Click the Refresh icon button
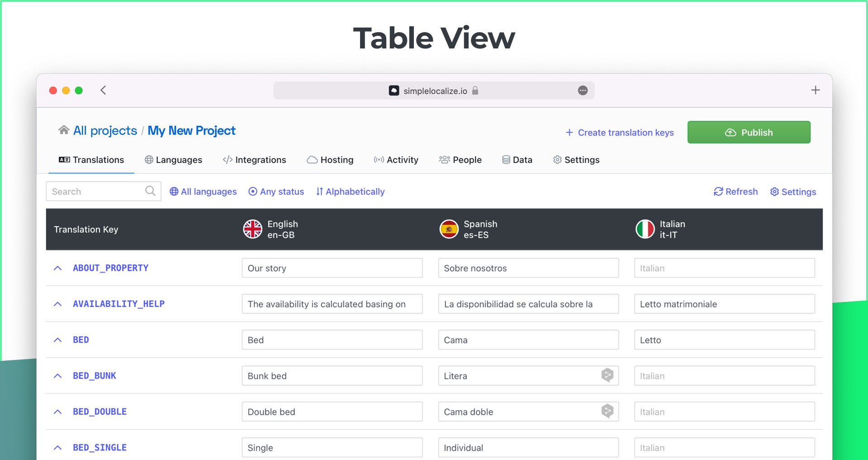The height and width of the screenshot is (460, 868). pos(735,192)
